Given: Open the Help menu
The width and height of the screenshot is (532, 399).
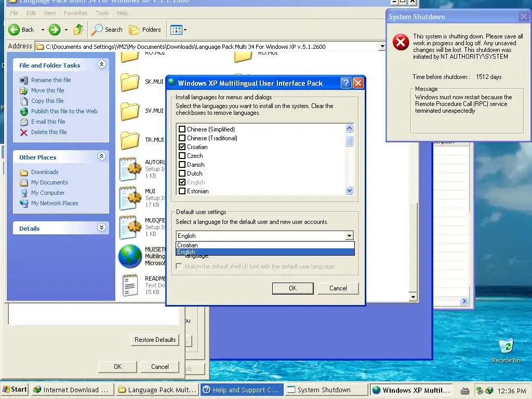Looking at the screenshot, I should tap(123, 13).
